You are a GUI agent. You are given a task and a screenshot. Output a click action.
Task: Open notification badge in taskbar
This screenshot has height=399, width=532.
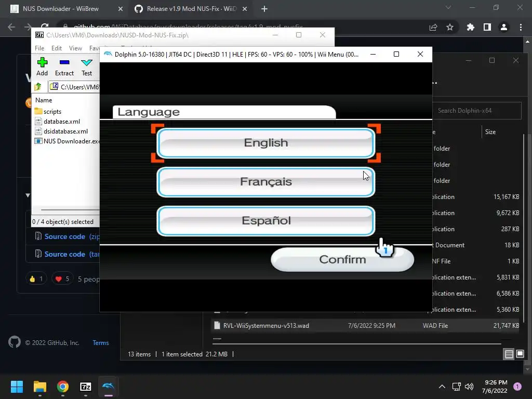pos(517,387)
